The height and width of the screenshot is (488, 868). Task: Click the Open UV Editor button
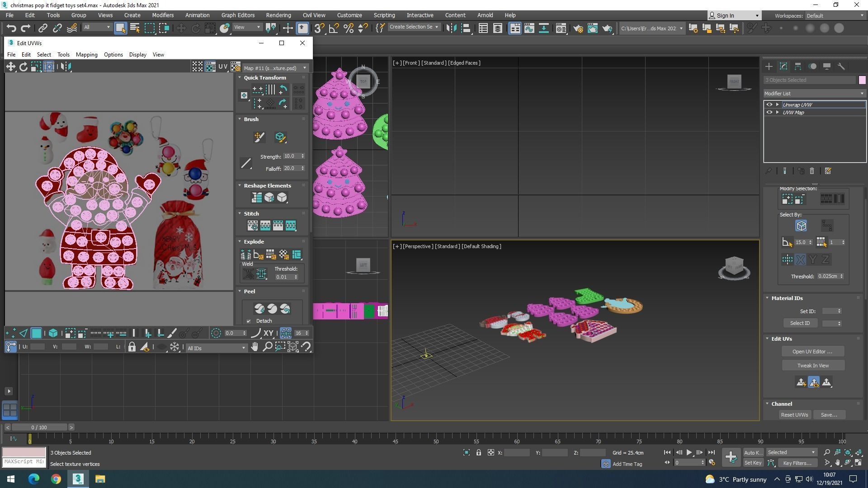tap(812, 352)
